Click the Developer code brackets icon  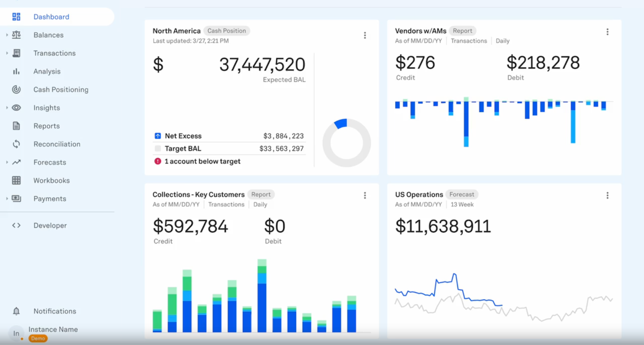[16, 226]
